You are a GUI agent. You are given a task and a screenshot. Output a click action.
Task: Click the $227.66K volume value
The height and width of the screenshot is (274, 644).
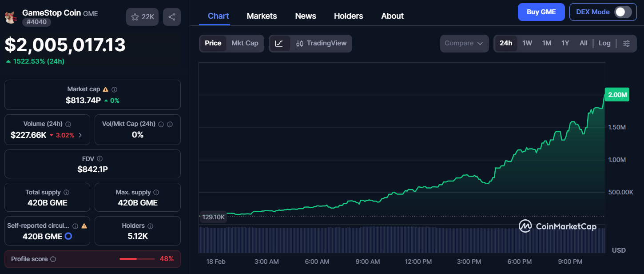(28, 135)
